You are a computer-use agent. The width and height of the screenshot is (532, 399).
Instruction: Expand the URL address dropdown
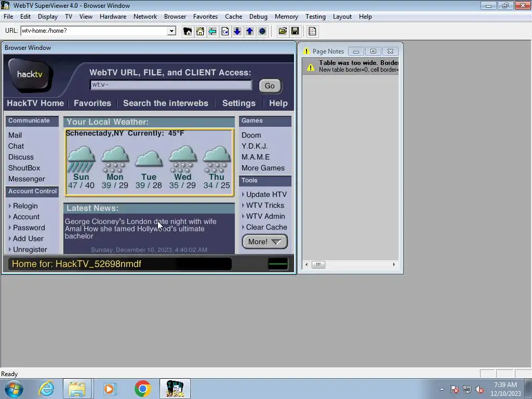(x=171, y=31)
